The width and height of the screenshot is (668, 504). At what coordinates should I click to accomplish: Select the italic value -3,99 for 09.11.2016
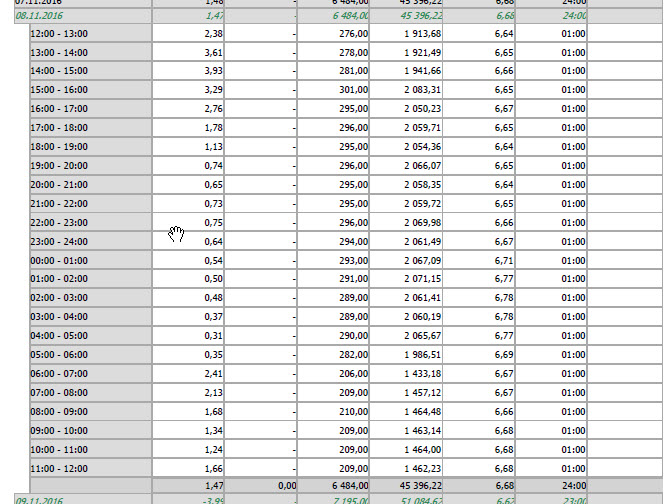(188, 499)
